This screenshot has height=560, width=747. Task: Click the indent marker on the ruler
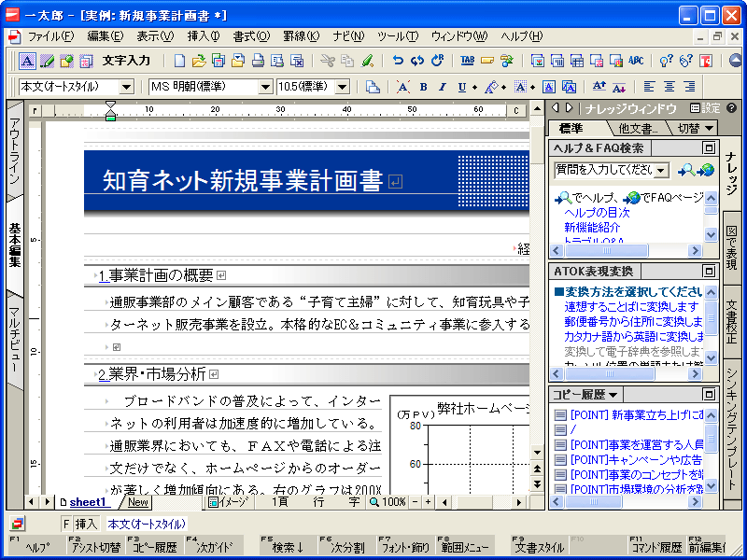110,110
